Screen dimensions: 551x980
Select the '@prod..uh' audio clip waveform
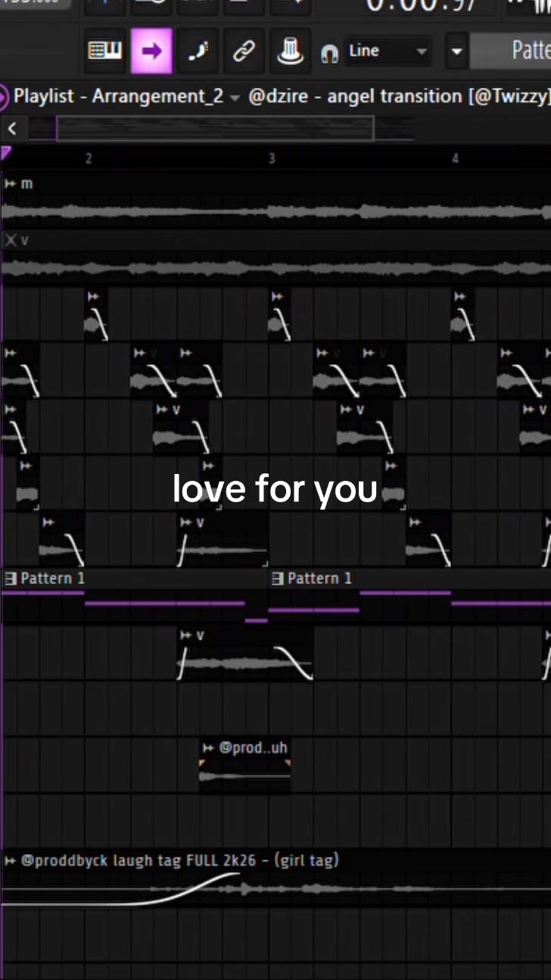[245, 776]
